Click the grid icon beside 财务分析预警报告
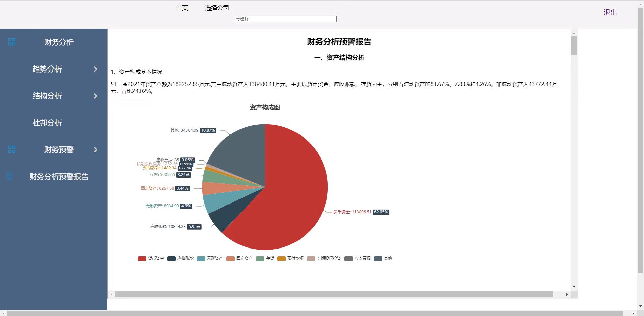This screenshot has width=644, height=316. pyautogui.click(x=9, y=176)
